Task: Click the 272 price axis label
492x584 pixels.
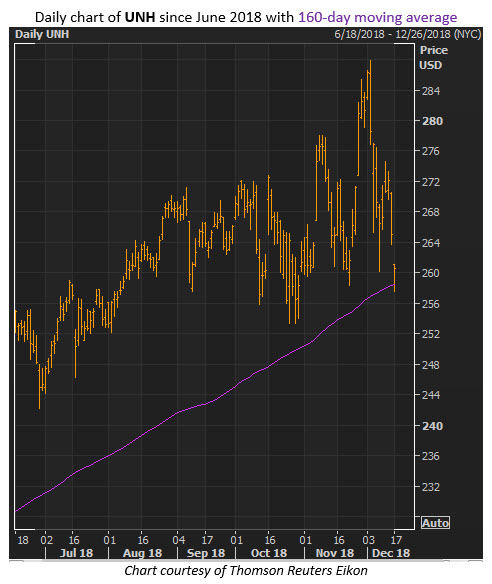Action: [x=431, y=182]
